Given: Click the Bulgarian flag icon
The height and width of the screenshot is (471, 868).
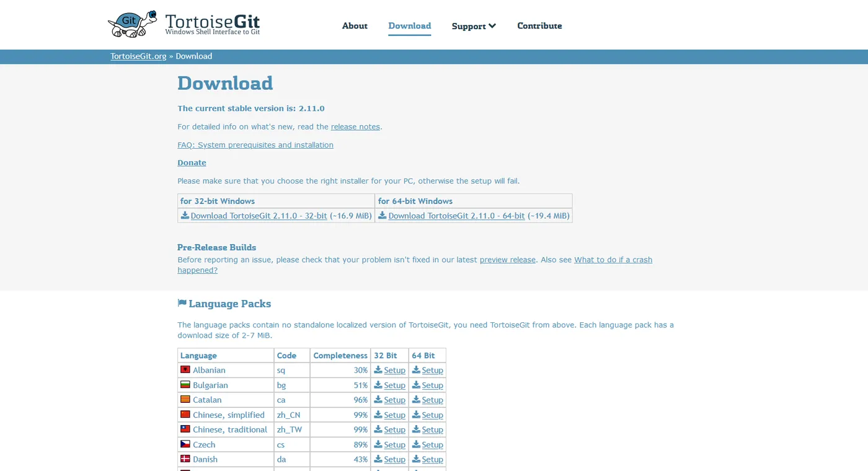Looking at the screenshot, I should pyautogui.click(x=185, y=384).
